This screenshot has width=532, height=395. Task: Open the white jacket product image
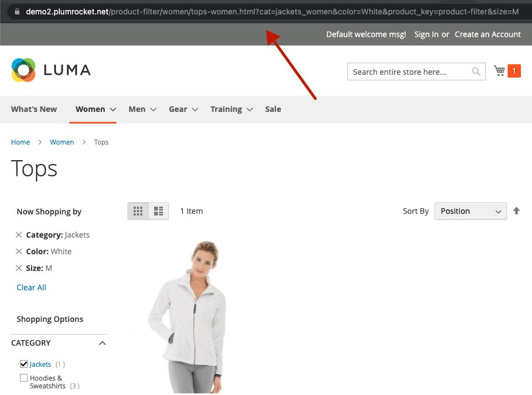tap(188, 317)
